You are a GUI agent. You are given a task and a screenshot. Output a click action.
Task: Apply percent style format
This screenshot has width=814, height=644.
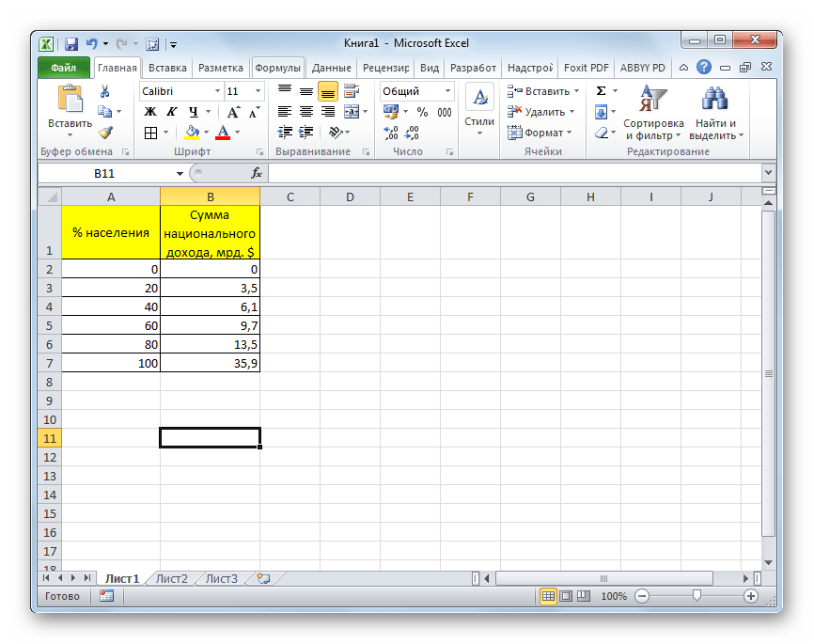(x=422, y=112)
